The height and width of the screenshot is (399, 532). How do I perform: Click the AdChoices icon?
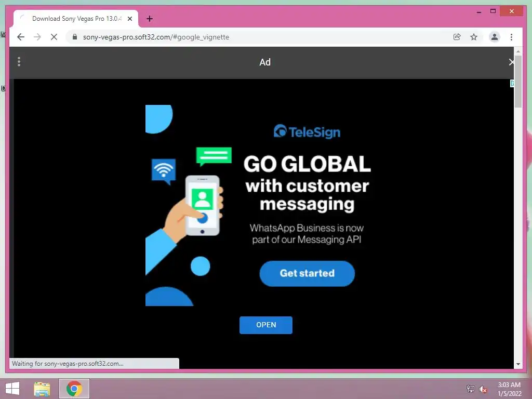(512, 84)
